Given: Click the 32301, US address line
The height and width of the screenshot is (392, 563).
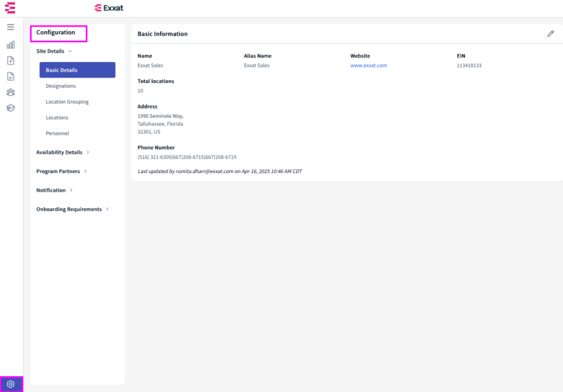Looking at the screenshot, I should (149, 132).
